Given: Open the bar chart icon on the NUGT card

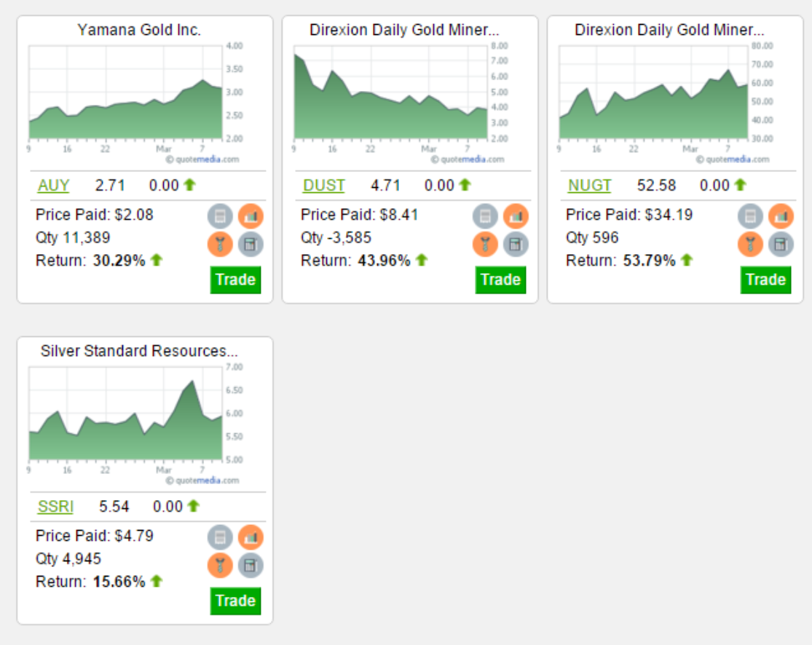Looking at the screenshot, I should click(781, 216).
